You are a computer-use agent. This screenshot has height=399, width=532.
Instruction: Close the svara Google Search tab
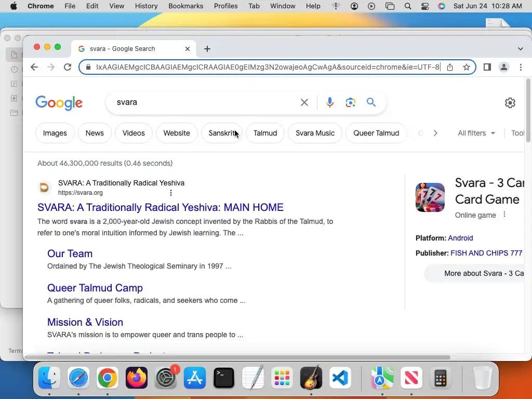187,49
